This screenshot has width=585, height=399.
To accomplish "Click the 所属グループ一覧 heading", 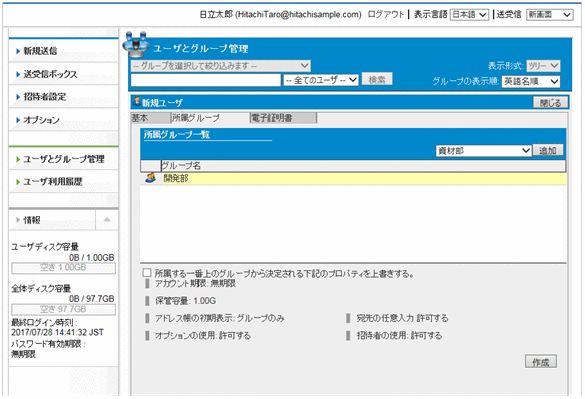I will [x=177, y=135].
